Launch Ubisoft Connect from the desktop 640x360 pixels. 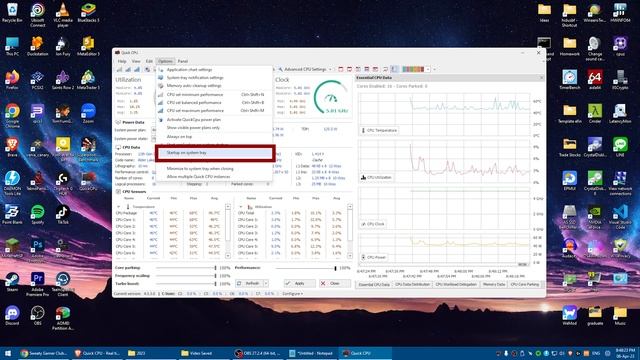[x=38, y=15]
